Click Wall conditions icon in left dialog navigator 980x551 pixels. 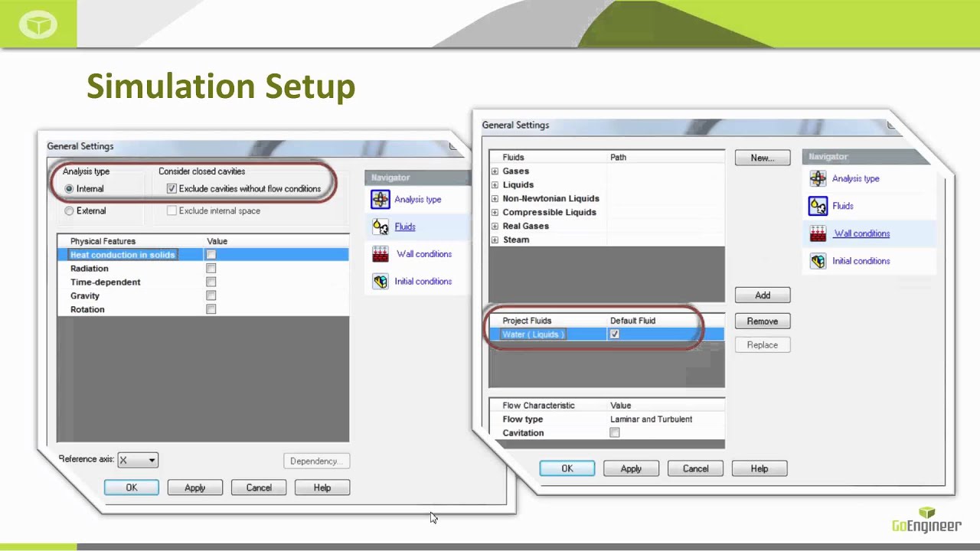[x=381, y=254]
